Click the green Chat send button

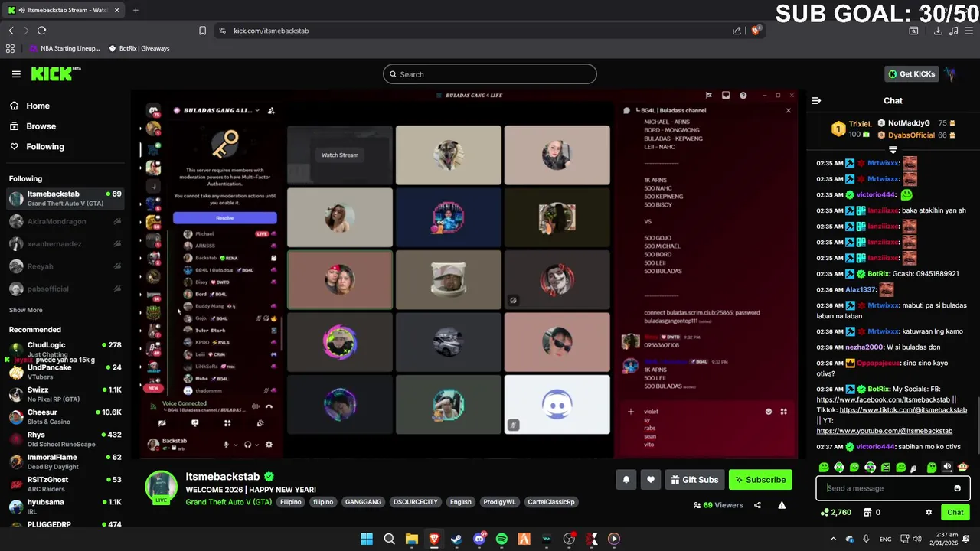pos(955,512)
